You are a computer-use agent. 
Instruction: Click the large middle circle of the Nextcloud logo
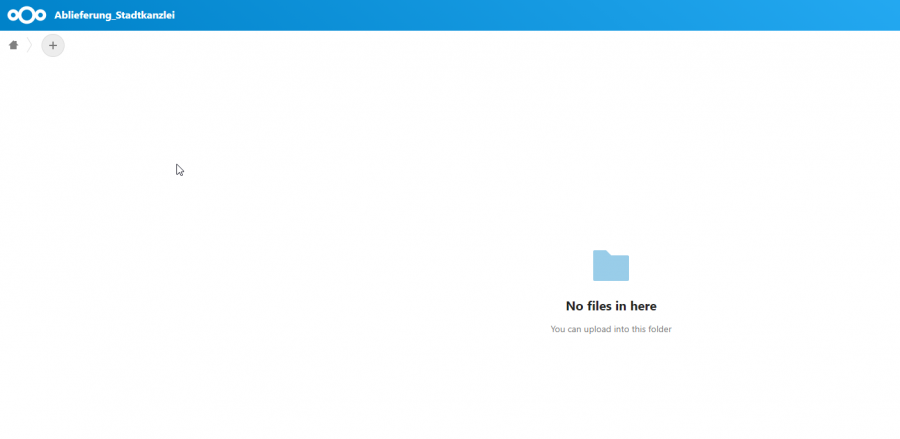[x=27, y=15]
